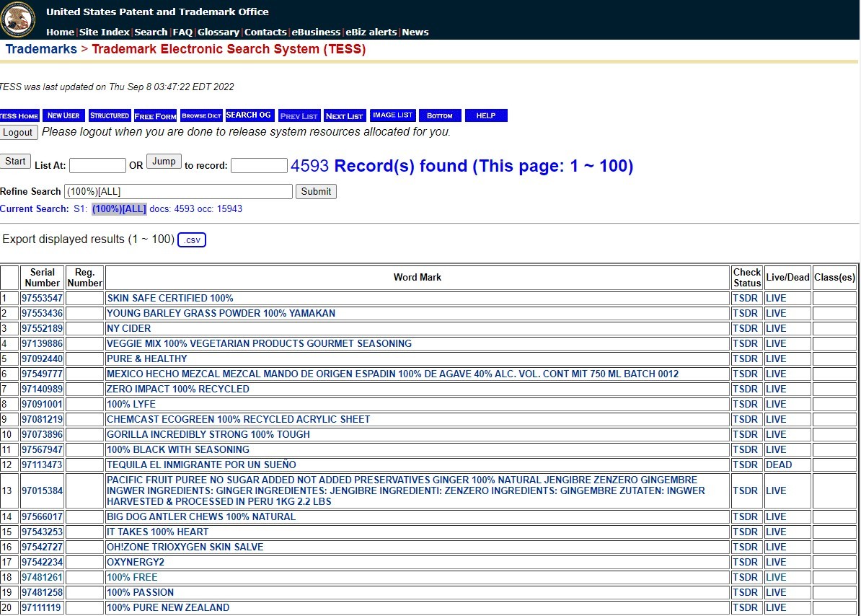Open the Free Form search button
Screen dimensions: 861x616
(x=155, y=115)
